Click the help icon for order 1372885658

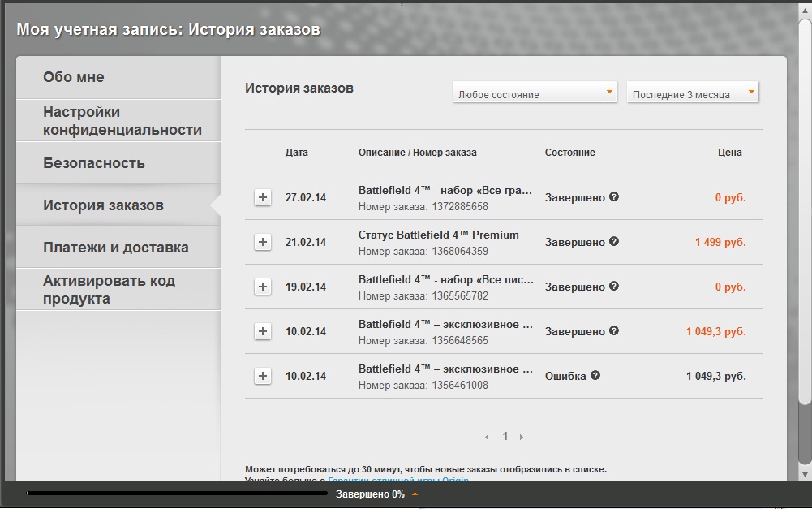pos(613,197)
